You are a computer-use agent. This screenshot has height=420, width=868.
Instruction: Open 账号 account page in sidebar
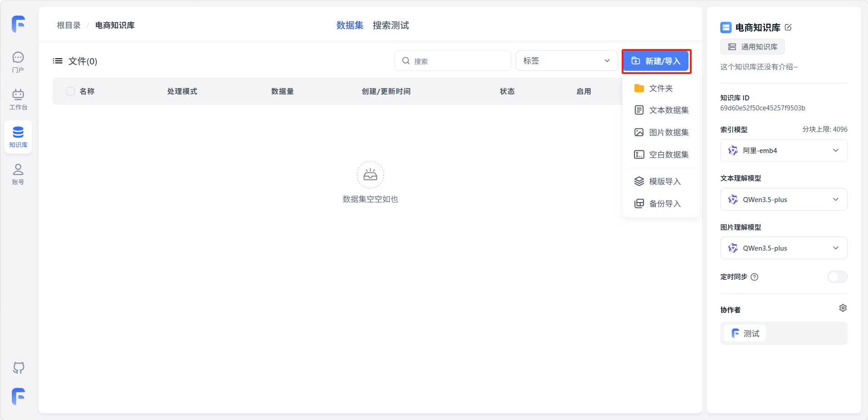tap(18, 174)
